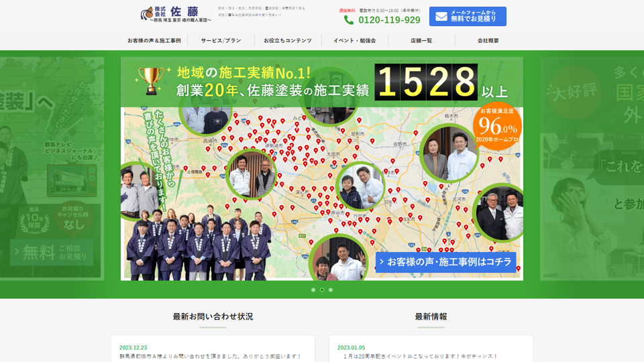Image resolution: width=644 pixels, height=362 pixels.
Task: Click the 無料 ご相談お見積り button on left slide
Action: tap(52, 253)
